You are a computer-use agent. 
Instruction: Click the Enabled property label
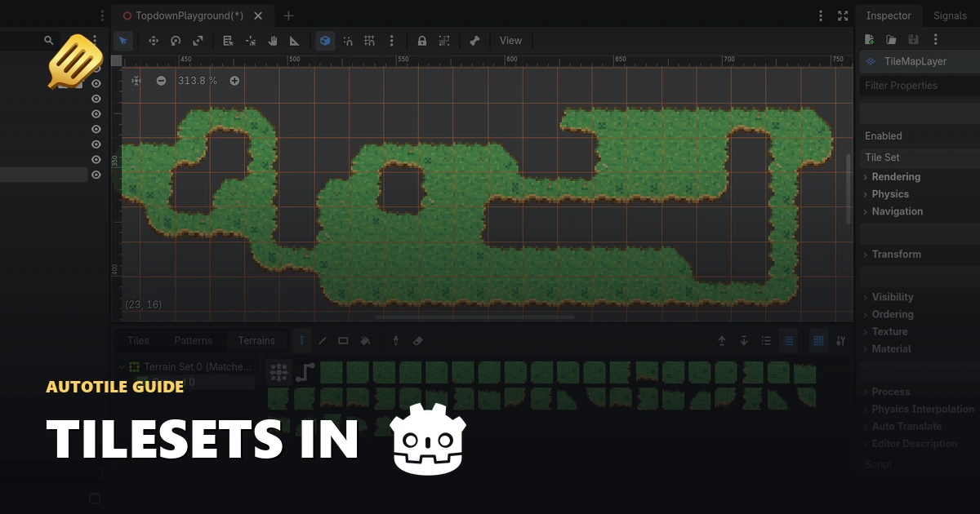[x=884, y=136]
